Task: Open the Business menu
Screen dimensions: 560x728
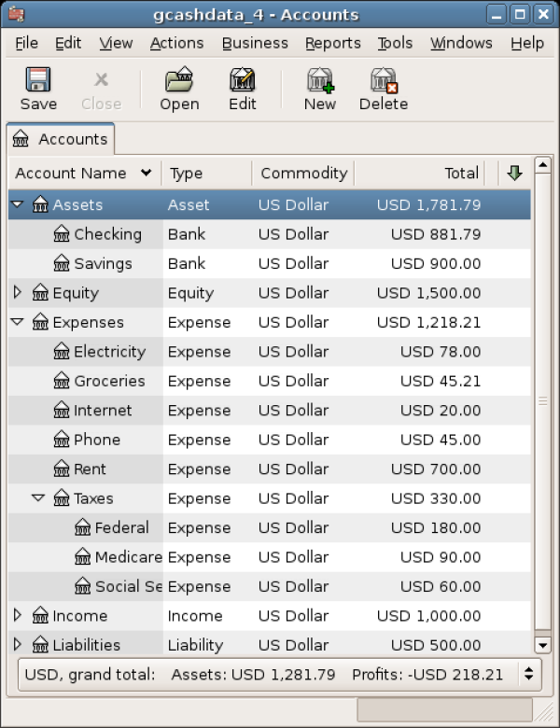Action: coord(255,43)
